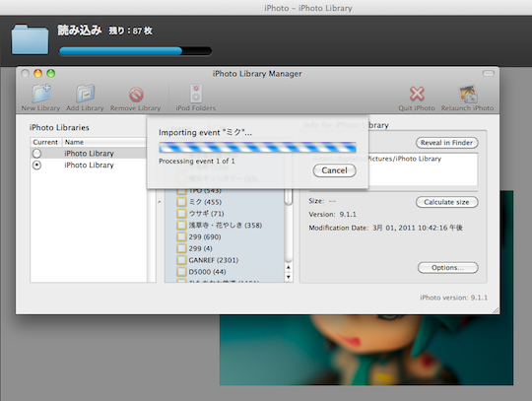This screenshot has height=401, width=532.
Task: Check the D5000 (44) event checkbox
Action: click(x=181, y=272)
